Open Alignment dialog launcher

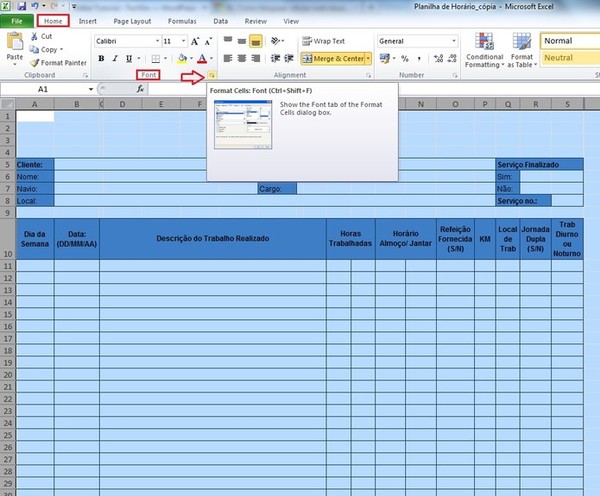pyautogui.click(x=368, y=76)
